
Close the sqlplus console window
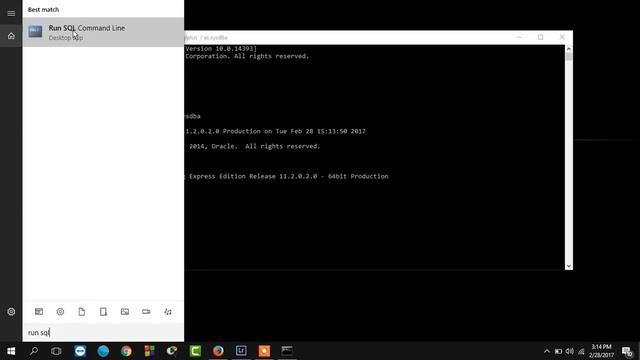click(562, 37)
